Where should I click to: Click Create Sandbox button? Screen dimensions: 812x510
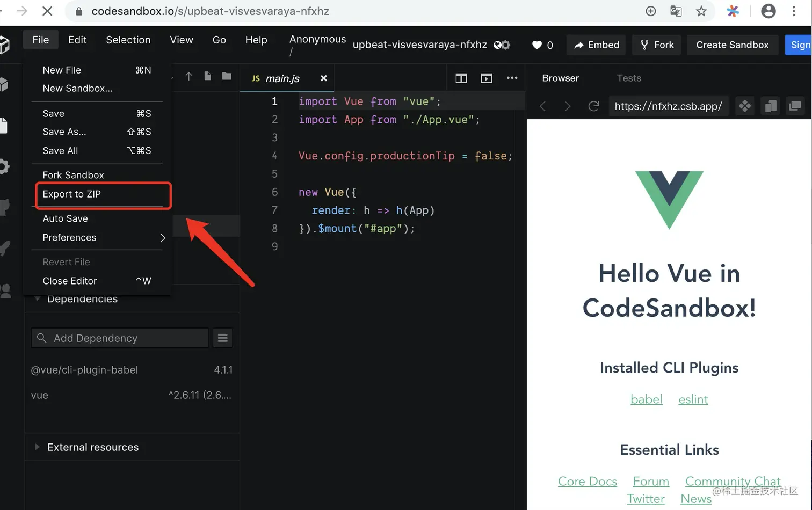pyautogui.click(x=733, y=45)
